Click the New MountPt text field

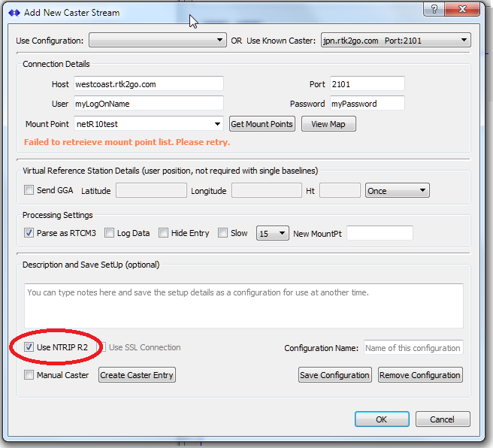pos(380,233)
